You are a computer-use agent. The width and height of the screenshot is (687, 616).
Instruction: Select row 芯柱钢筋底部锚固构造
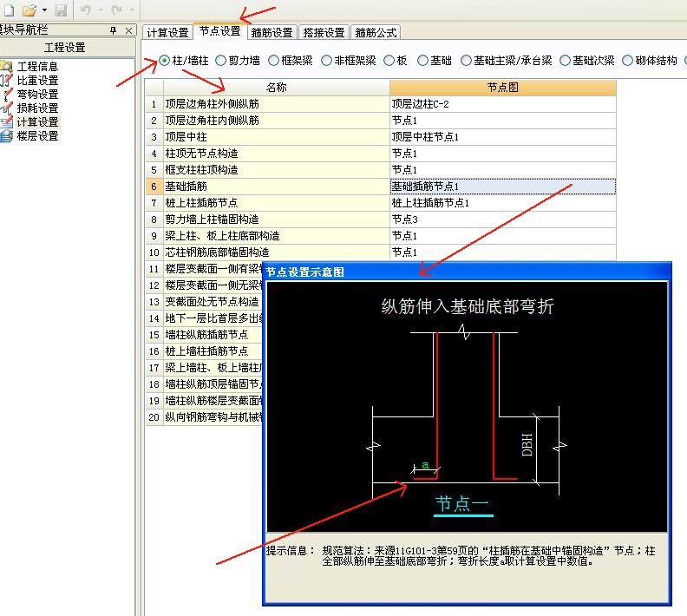[277, 252]
